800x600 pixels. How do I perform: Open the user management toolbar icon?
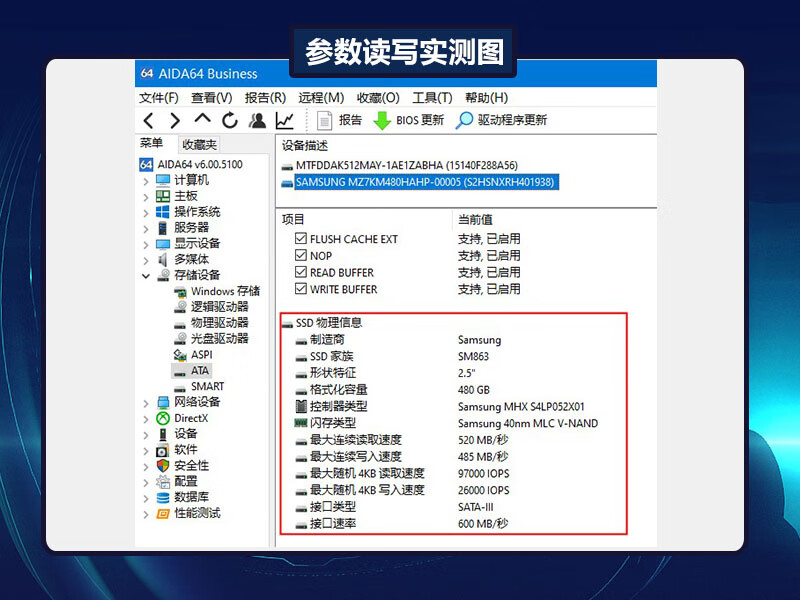click(257, 120)
